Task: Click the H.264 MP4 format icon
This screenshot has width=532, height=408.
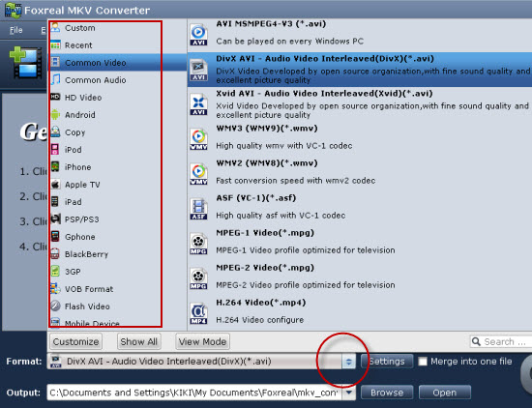Action: pos(198,313)
